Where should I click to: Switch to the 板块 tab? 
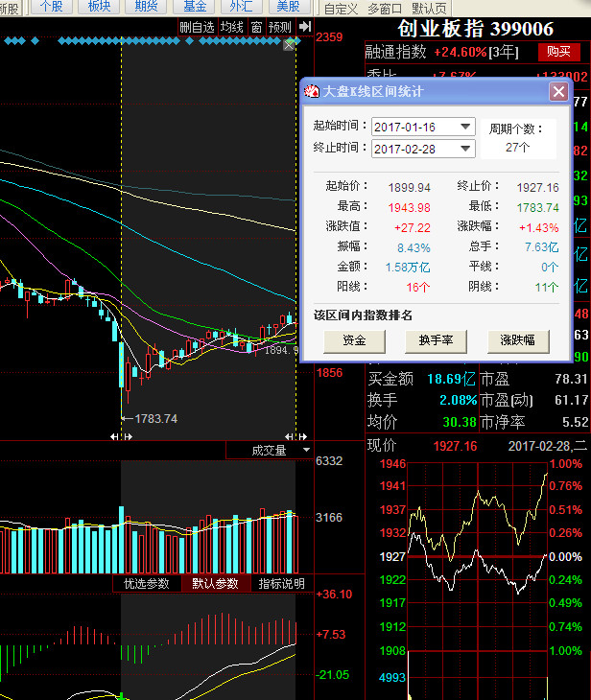pyautogui.click(x=99, y=7)
